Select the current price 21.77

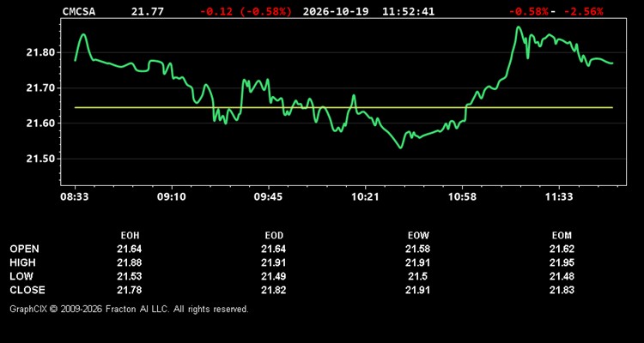(147, 11)
